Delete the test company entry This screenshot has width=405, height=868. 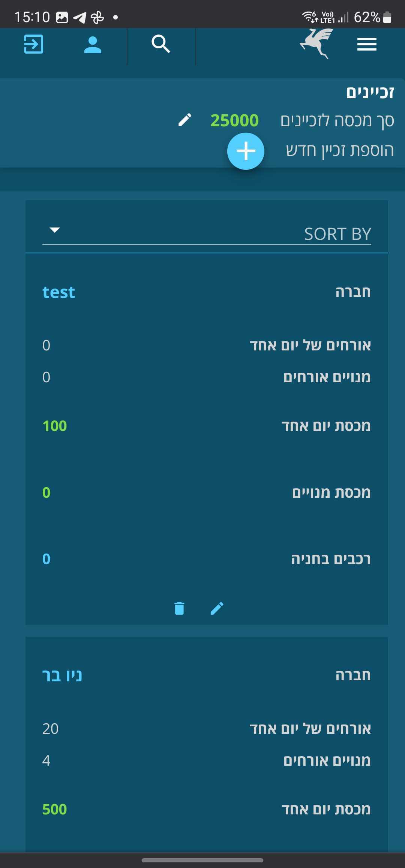click(x=179, y=608)
